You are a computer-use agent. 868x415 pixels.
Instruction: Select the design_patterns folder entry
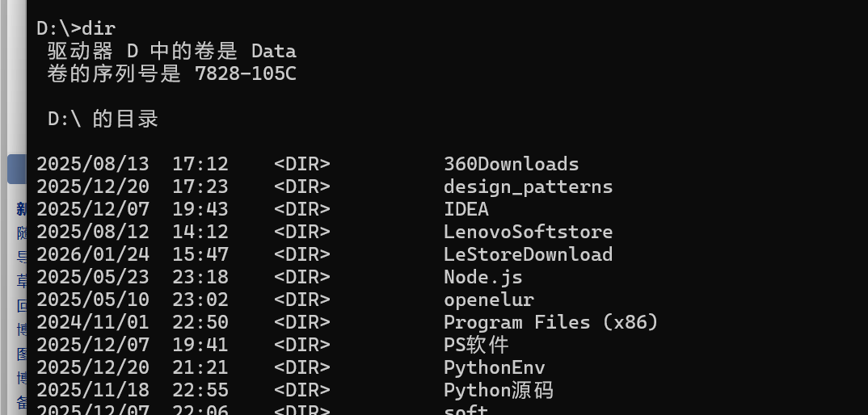coord(528,187)
